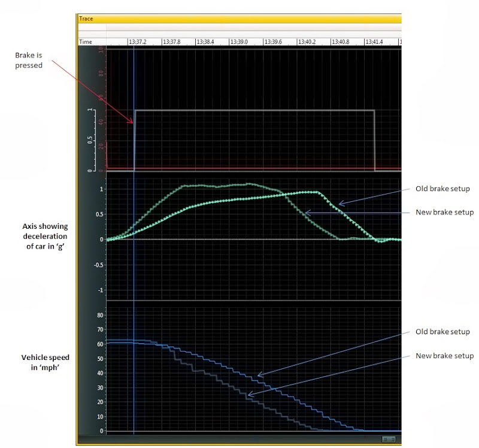Image resolution: width=479 pixels, height=448 pixels.
Task: Click the 'Brake is pressed' annotation text
Action: (x=29, y=60)
